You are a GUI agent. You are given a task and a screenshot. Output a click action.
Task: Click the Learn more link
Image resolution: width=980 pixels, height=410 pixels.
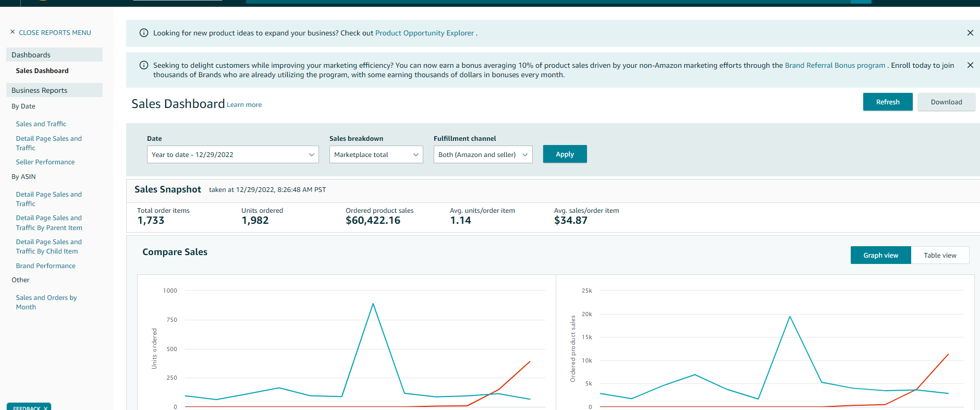click(x=244, y=105)
